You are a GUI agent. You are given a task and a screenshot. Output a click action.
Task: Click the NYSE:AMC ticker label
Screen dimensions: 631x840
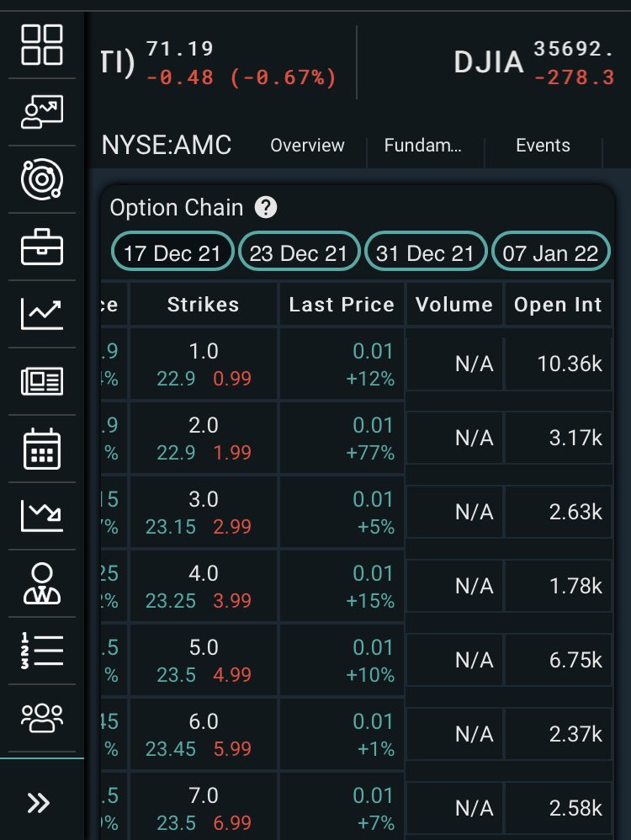point(167,145)
